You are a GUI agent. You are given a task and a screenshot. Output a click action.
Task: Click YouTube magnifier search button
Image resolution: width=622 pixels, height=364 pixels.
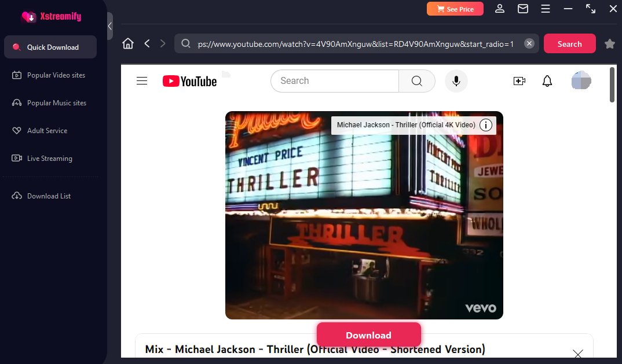417,81
